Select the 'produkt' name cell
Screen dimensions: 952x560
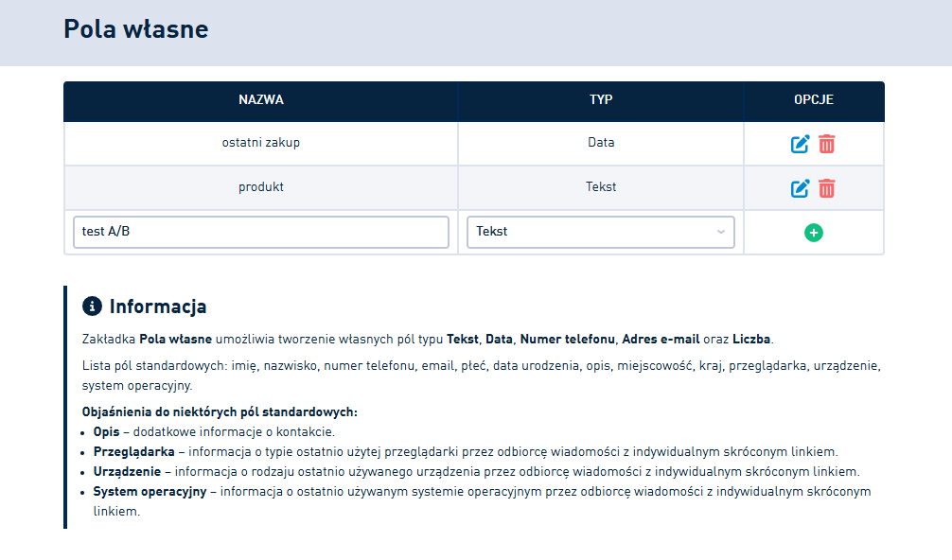[x=261, y=187]
